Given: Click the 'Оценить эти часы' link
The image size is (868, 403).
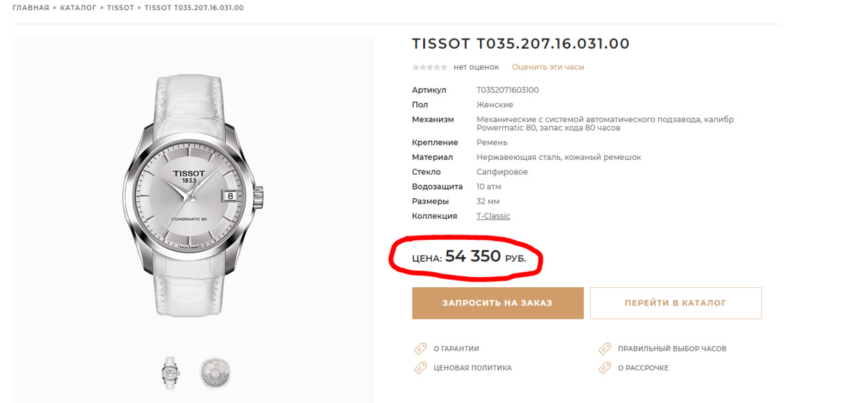Looking at the screenshot, I should coord(548,67).
